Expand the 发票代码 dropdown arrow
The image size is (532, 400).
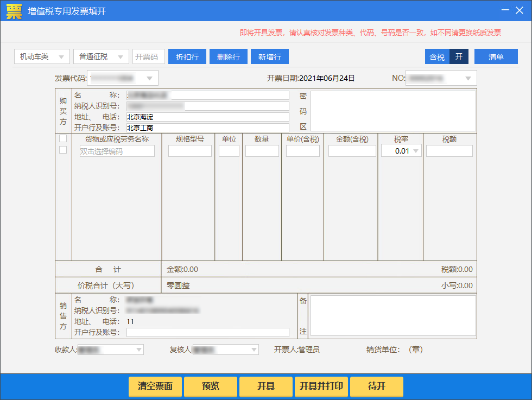point(149,78)
